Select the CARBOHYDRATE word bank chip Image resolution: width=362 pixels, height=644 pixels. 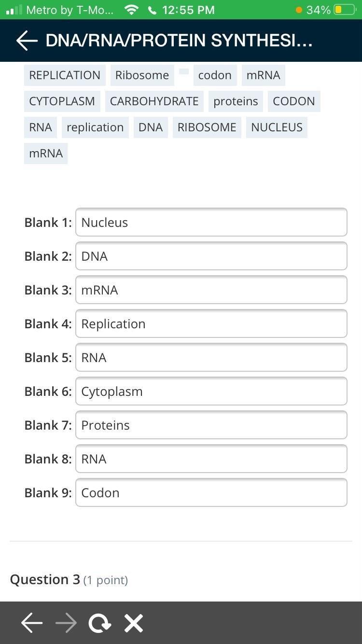(x=154, y=101)
